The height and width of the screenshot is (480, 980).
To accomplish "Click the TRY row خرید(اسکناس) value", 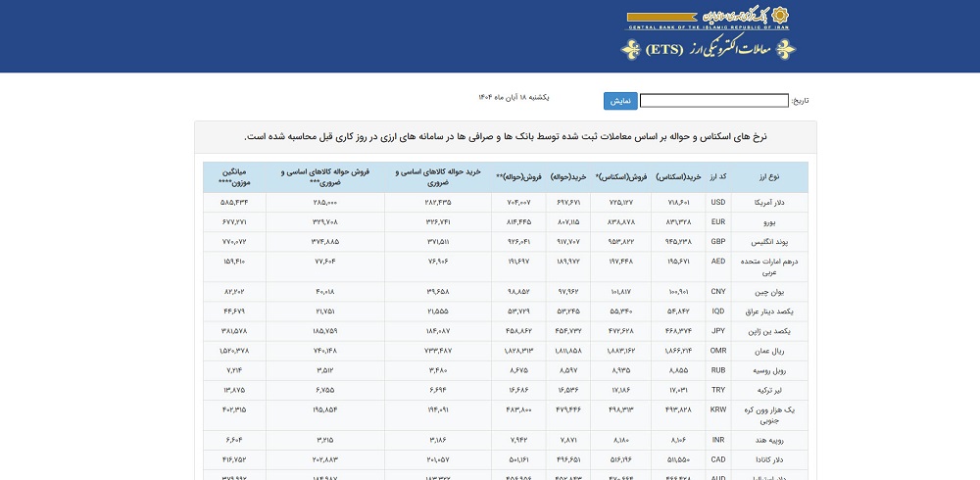I will point(678,390).
